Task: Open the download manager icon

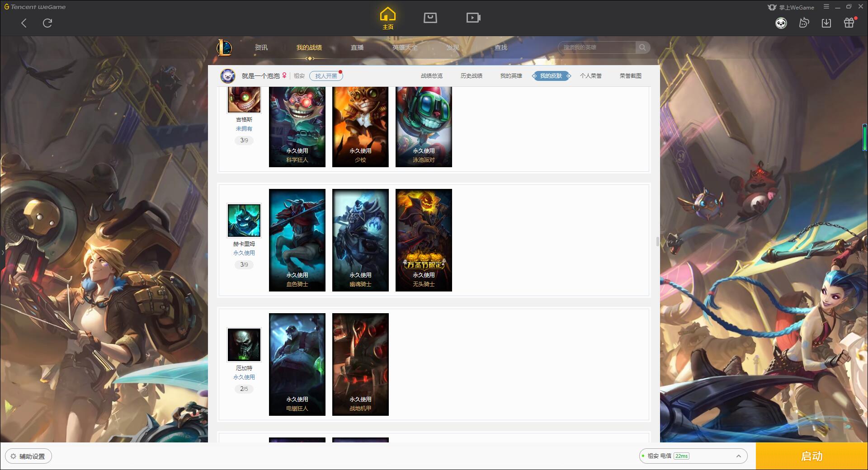Action: coord(826,23)
